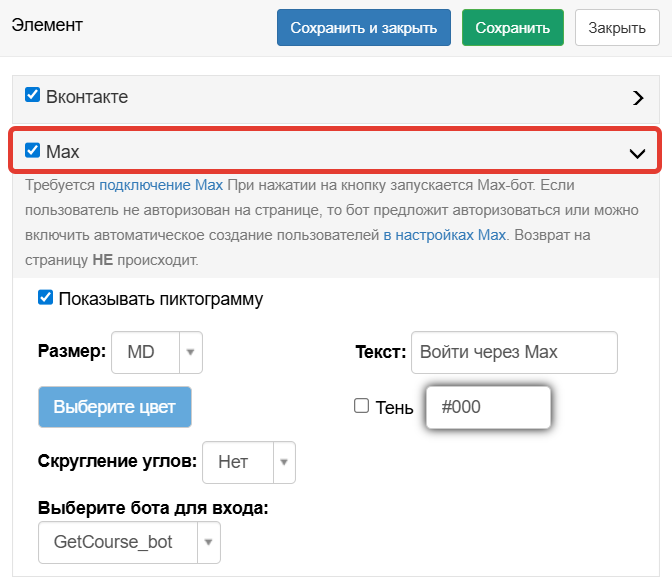The width and height of the screenshot is (672, 581).
Task: Open the "Скругление углов" dropdown
Action: point(249,462)
